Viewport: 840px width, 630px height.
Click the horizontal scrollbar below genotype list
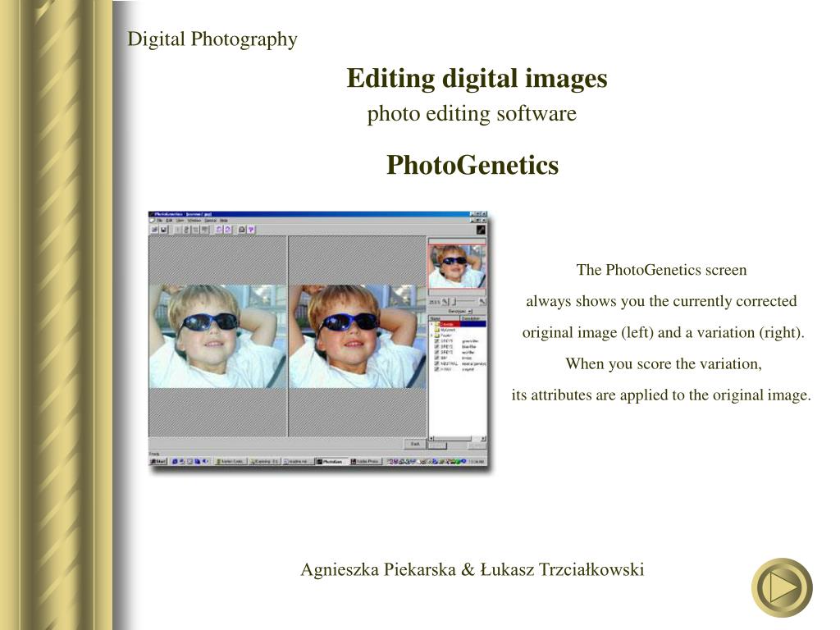pos(457,438)
